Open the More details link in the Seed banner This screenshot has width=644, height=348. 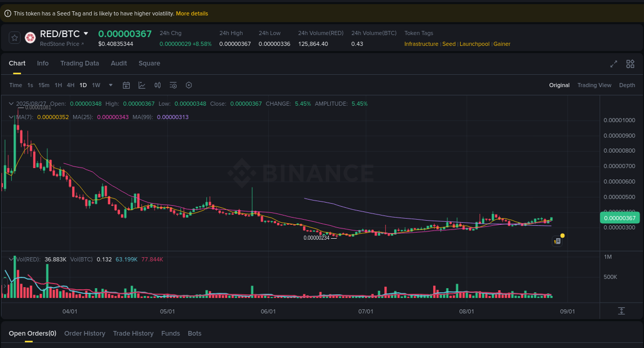[x=192, y=13]
